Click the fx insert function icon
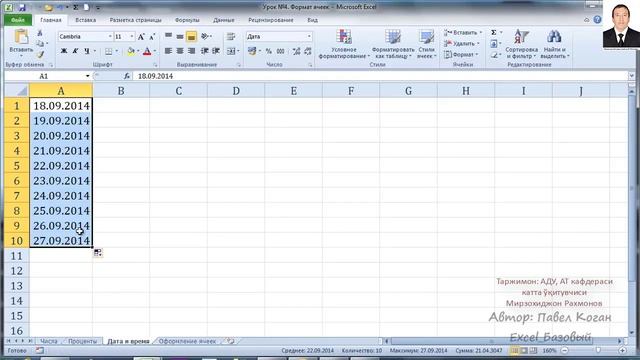This screenshot has width=640, height=360. click(x=127, y=76)
